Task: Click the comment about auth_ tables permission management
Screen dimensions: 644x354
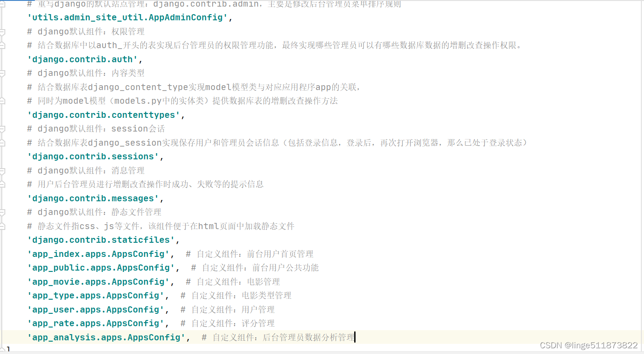Action: pyautogui.click(x=274, y=45)
